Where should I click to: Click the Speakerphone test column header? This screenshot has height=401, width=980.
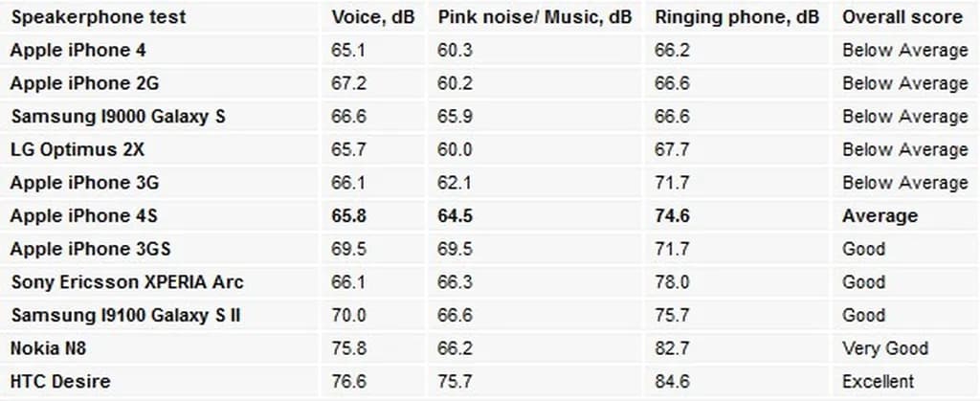click(99, 17)
